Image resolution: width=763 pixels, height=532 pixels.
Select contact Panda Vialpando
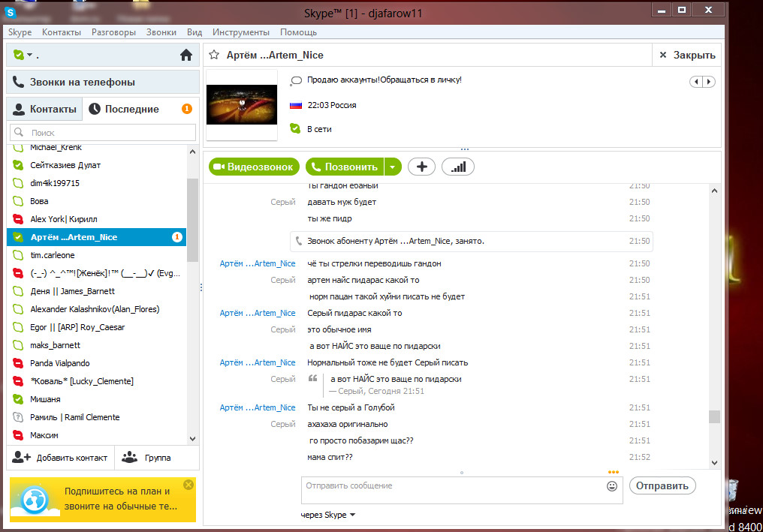coord(96,363)
